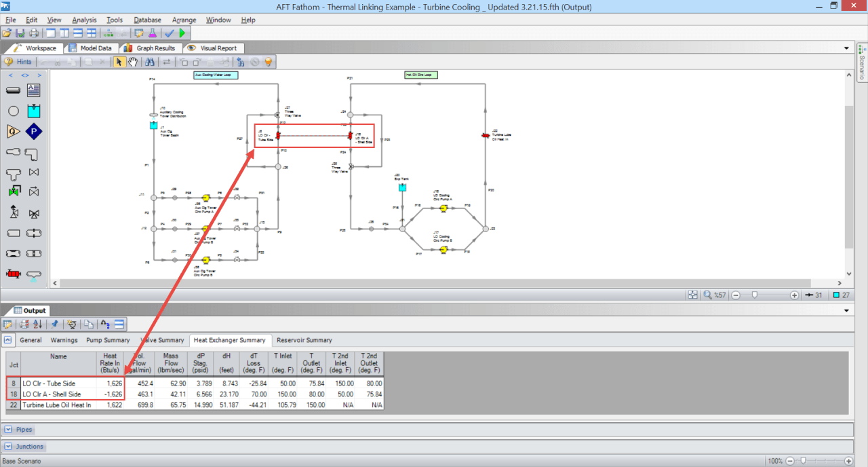Open the General summary tab
This screenshot has width=868, height=467.
tap(31, 340)
